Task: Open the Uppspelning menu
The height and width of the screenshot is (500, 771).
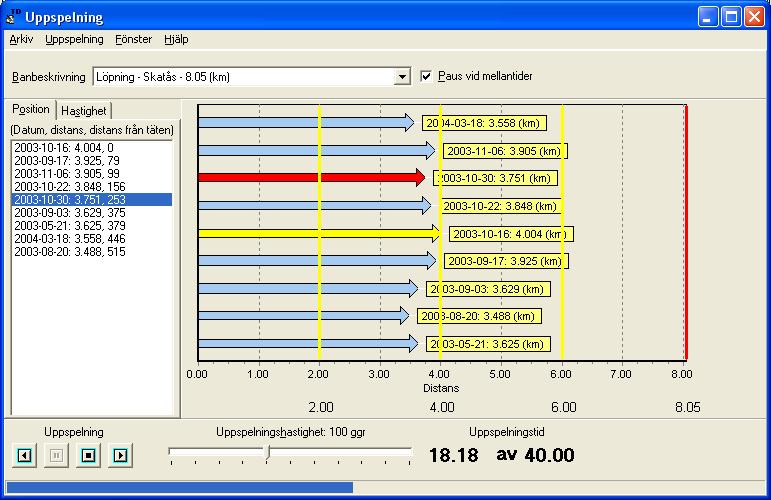Action: (74, 39)
